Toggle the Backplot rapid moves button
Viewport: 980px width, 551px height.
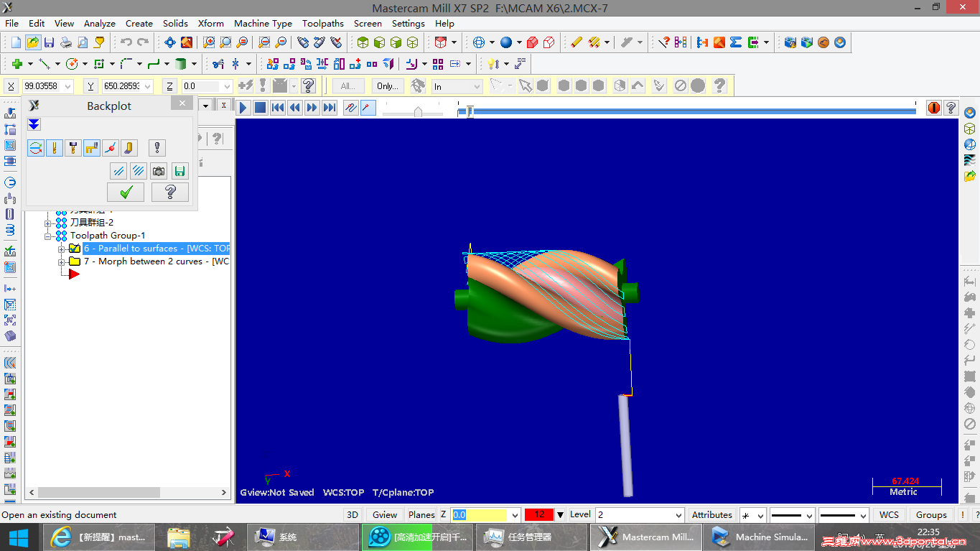92,148
